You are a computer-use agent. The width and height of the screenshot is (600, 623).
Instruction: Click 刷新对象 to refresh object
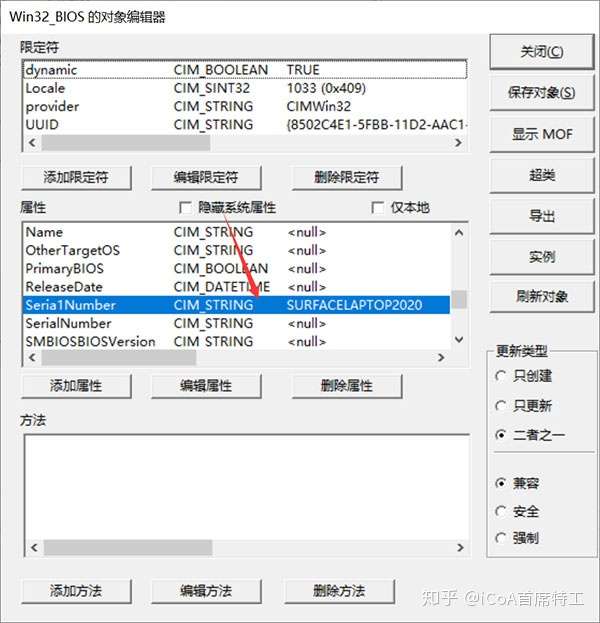(542, 296)
